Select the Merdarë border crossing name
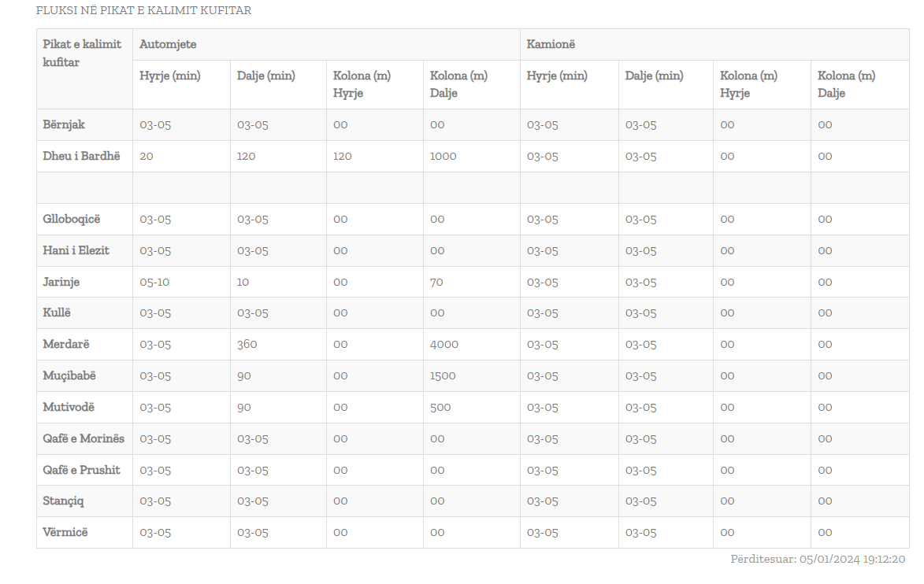This screenshot has width=924, height=584. (65, 344)
